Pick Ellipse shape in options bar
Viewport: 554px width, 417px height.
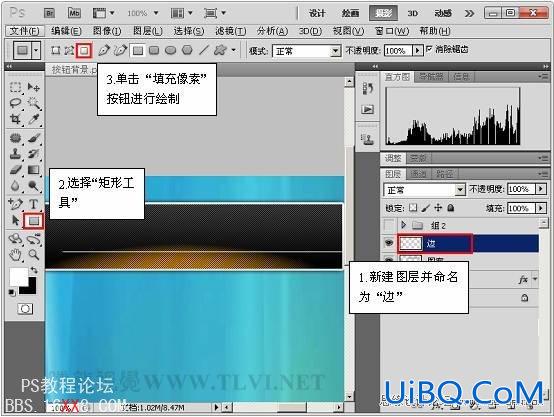click(x=171, y=51)
